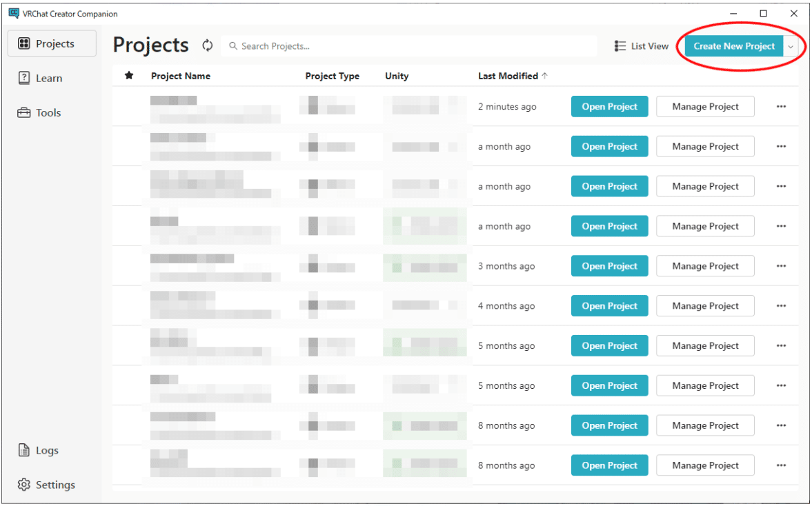
Task: Open the Logs sidebar tab
Action: click(39, 450)
